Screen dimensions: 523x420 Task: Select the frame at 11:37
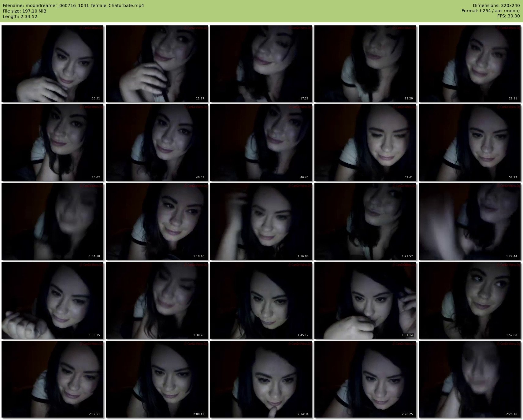pos(157,64)
